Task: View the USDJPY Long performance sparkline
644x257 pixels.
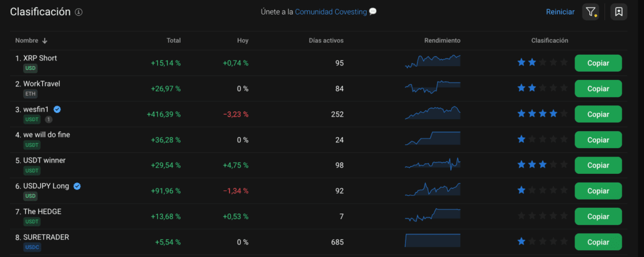Action: click(433, 190)
